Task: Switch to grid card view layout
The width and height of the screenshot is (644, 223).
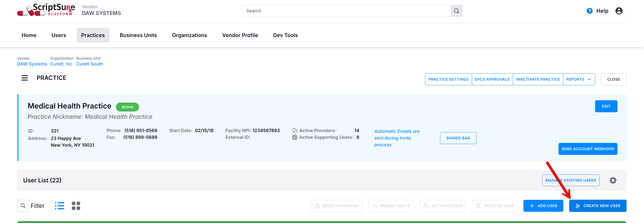Action: (x=76, y=206)
